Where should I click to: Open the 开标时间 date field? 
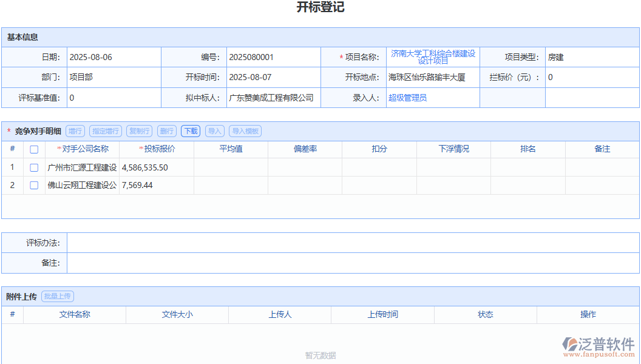pos(273,77)
